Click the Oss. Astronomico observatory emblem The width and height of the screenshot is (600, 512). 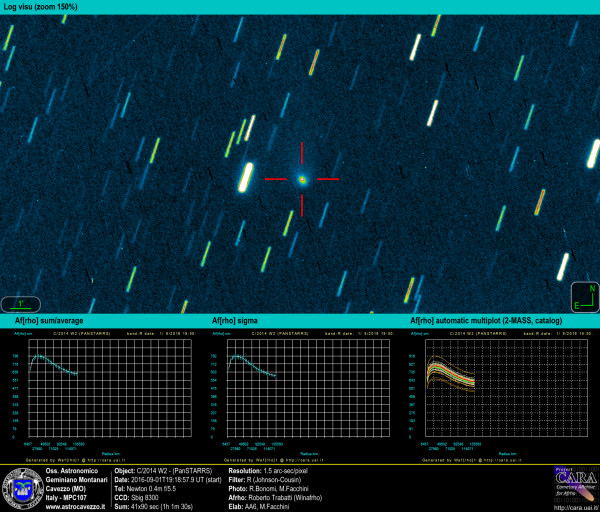coord(22,487)
